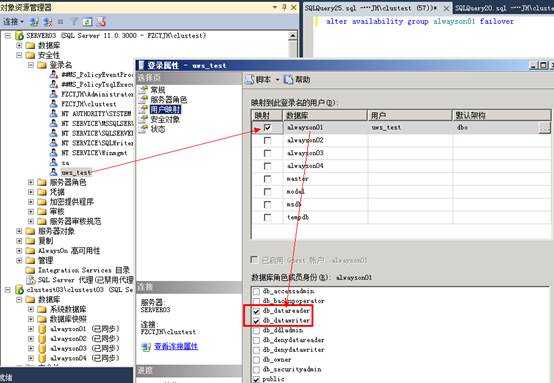This screenshot has width=554, height=383.
Task: Check the tempdb database mapping checkbox
Action: point(267,218)
